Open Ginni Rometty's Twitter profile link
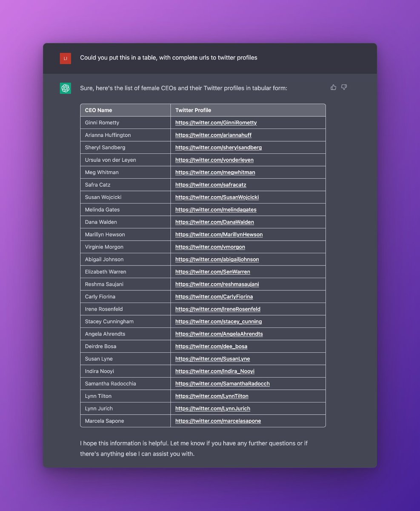Viewport: 420px width, 511px height. point(216,123)
